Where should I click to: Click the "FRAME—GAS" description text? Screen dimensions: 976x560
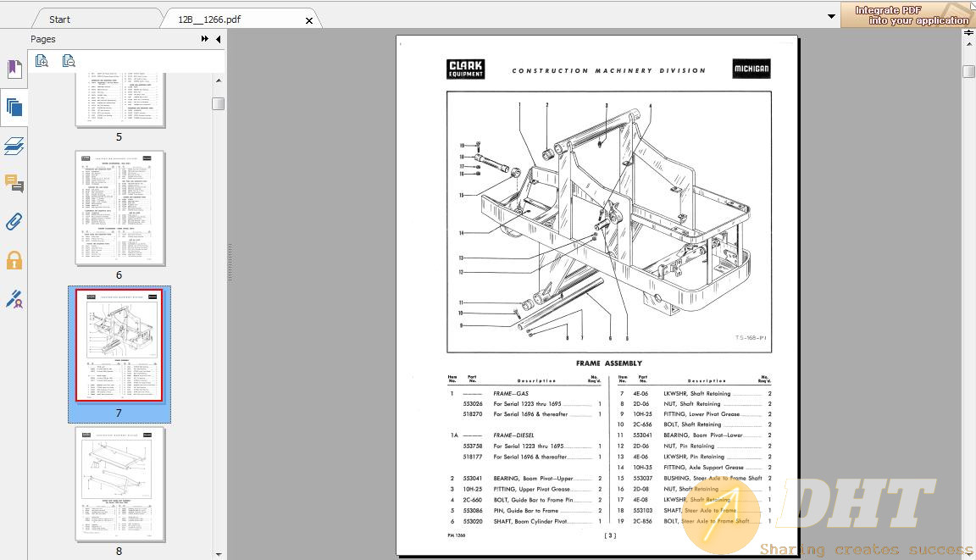511,394
